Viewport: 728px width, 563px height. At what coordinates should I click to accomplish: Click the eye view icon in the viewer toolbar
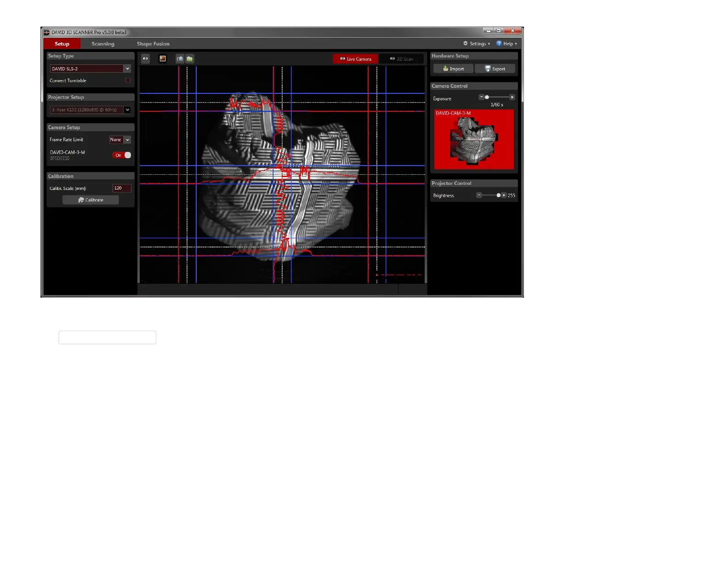coord(145,58)
